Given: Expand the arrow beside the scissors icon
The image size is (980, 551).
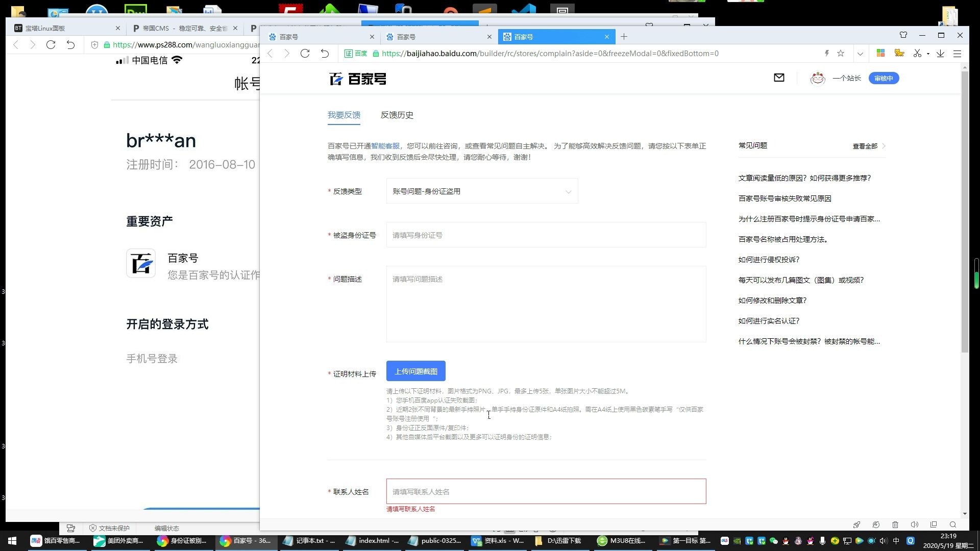Looking at the screenshot, I should [928, 54].
